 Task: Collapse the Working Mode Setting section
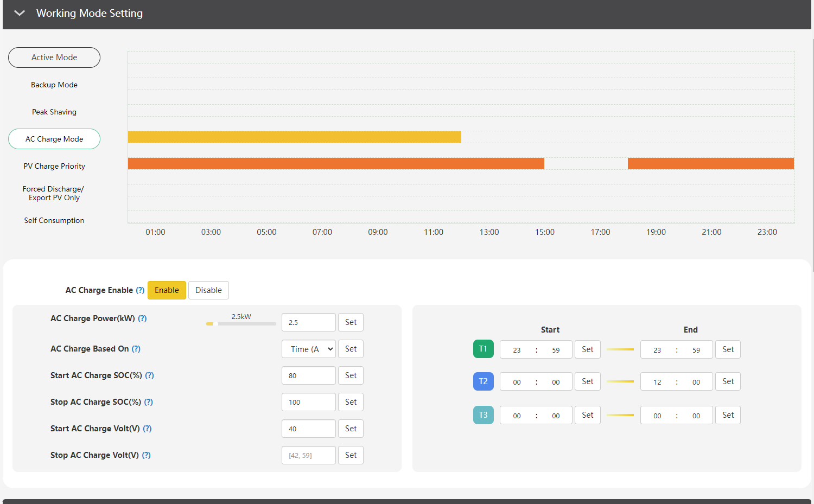tap(20, 13)
